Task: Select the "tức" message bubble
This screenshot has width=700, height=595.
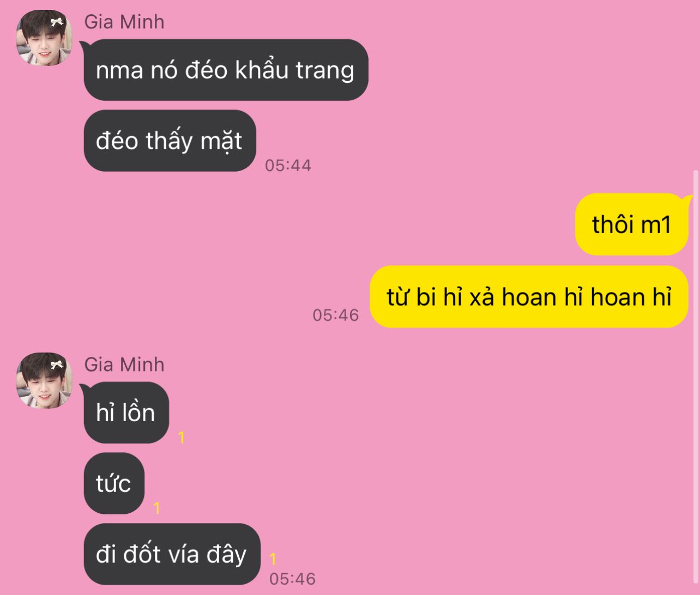Action: point(114,483)
